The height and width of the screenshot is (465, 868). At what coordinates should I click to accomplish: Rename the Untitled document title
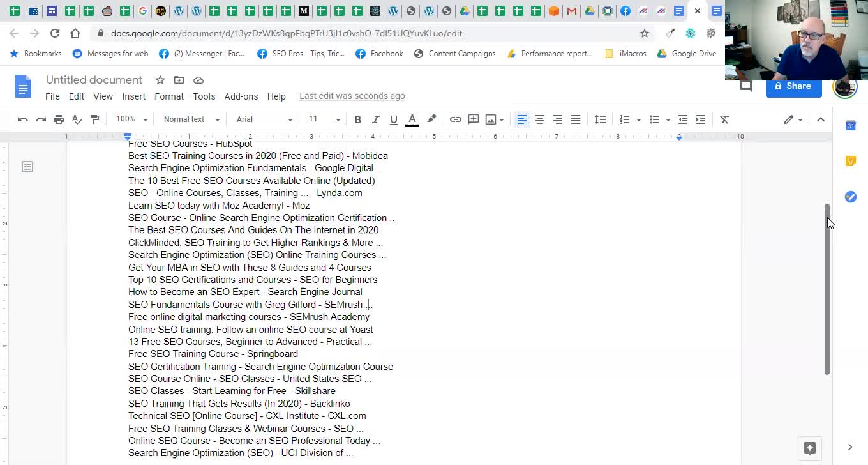tap(94, 80)
